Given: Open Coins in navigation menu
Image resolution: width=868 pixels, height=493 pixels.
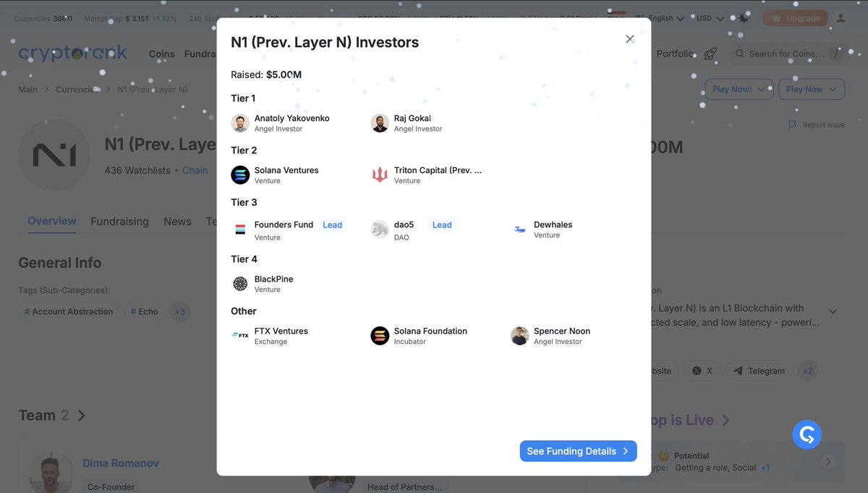Looking at the screenshot, I should [162, 54].
